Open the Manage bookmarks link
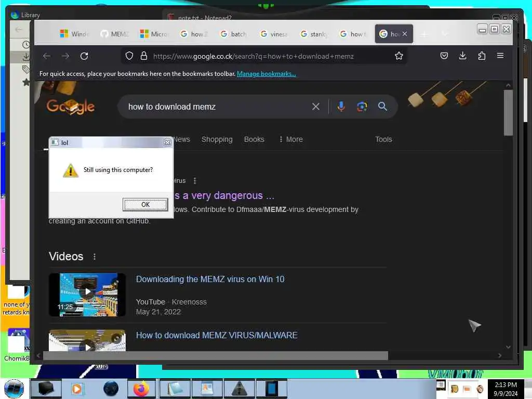The height and width of the screenshot is (399, 532). coord(267,74)
